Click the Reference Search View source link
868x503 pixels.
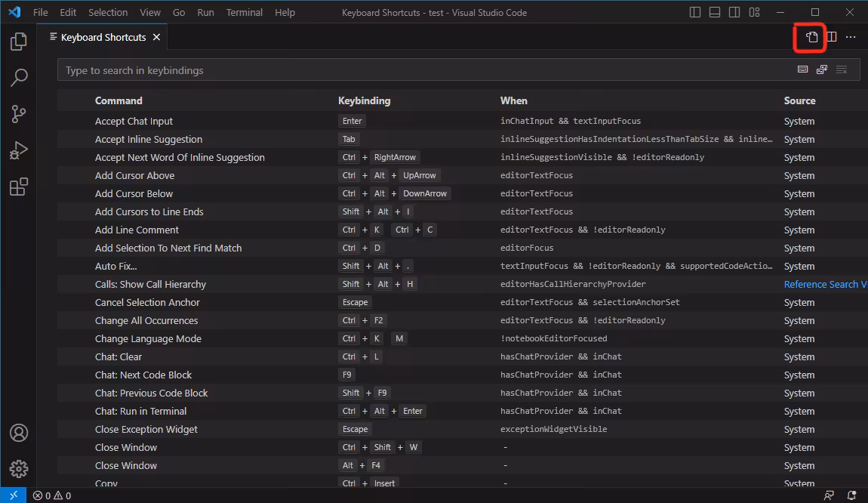click(826, 284)
